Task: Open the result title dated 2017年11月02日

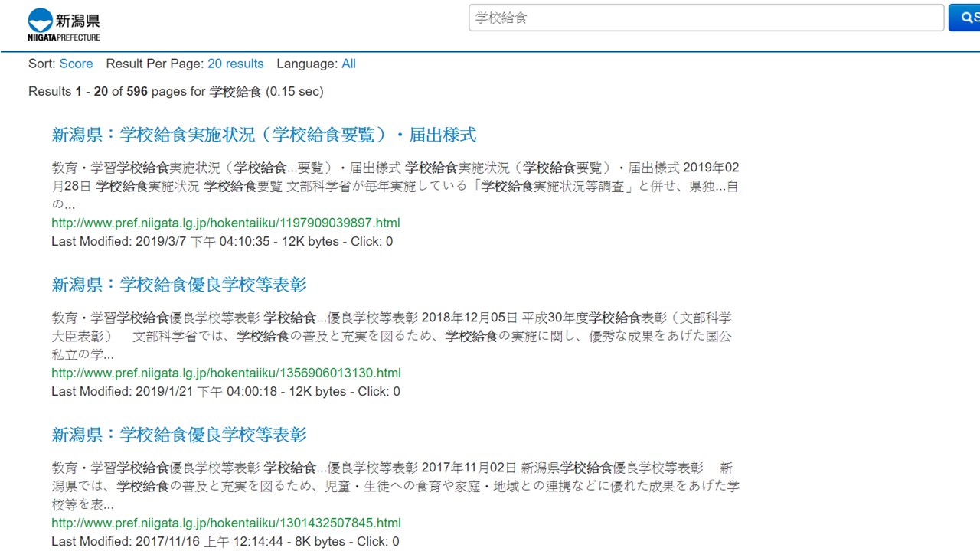Action: point(179,435)
